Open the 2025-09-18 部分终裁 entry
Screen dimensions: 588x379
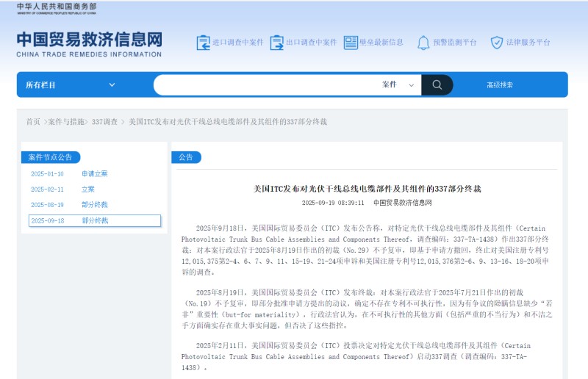[x=95, y=221]
